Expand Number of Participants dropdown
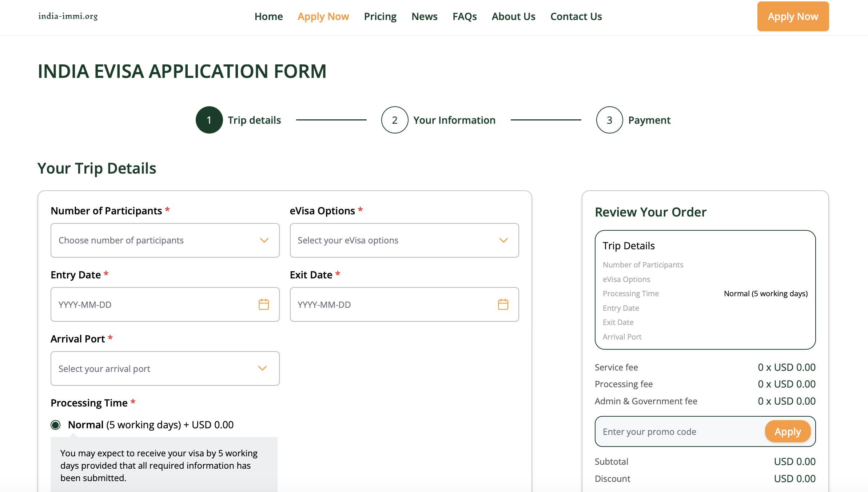This screenshot has width=868, height=492. (165, 240)
